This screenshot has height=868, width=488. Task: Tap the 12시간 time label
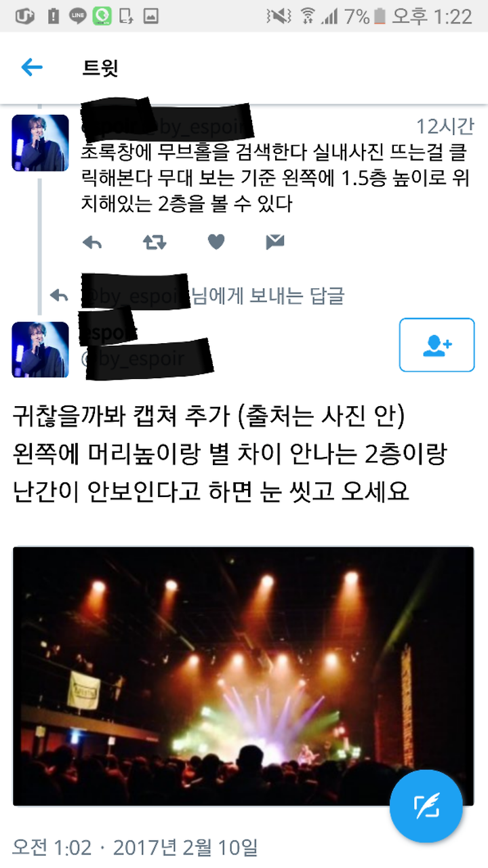coord(445,126)
